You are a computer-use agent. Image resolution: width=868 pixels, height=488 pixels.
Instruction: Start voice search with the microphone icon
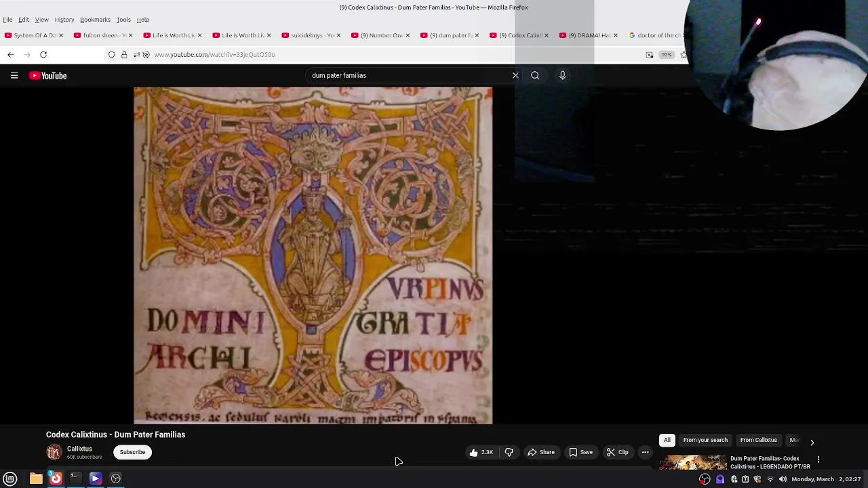click(x=562, y=75)
